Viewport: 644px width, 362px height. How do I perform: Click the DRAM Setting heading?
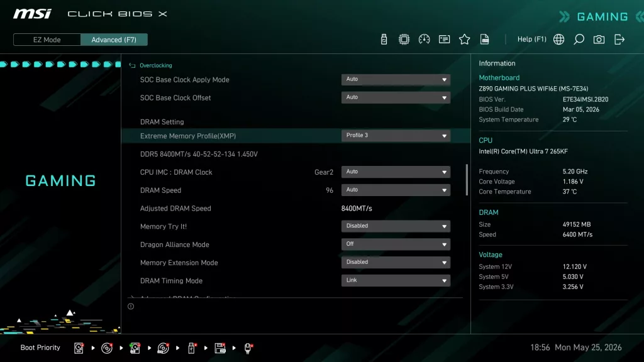click(162, 122)
